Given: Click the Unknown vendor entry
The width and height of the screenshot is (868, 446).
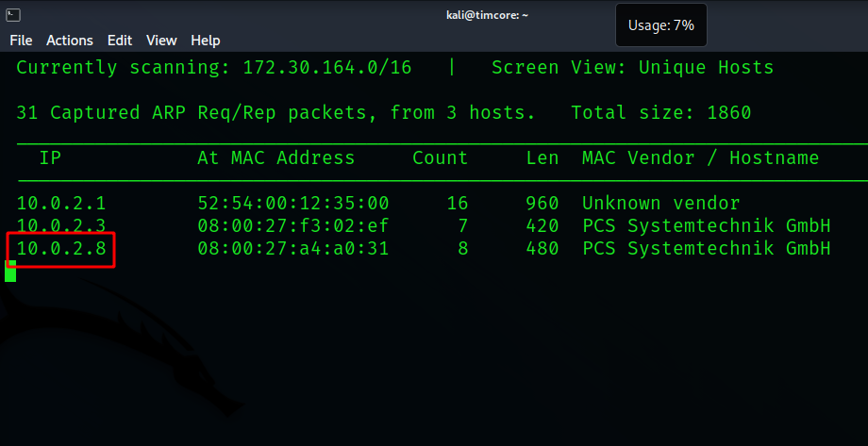Looking at the screenshot, I should 661,203.
